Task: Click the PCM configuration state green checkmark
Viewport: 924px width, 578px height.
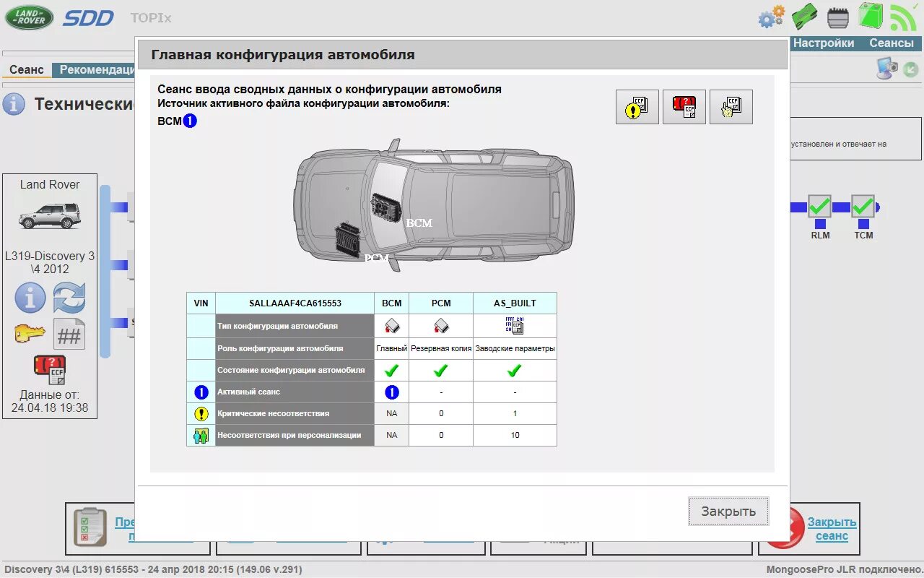Action: point(441,370)
